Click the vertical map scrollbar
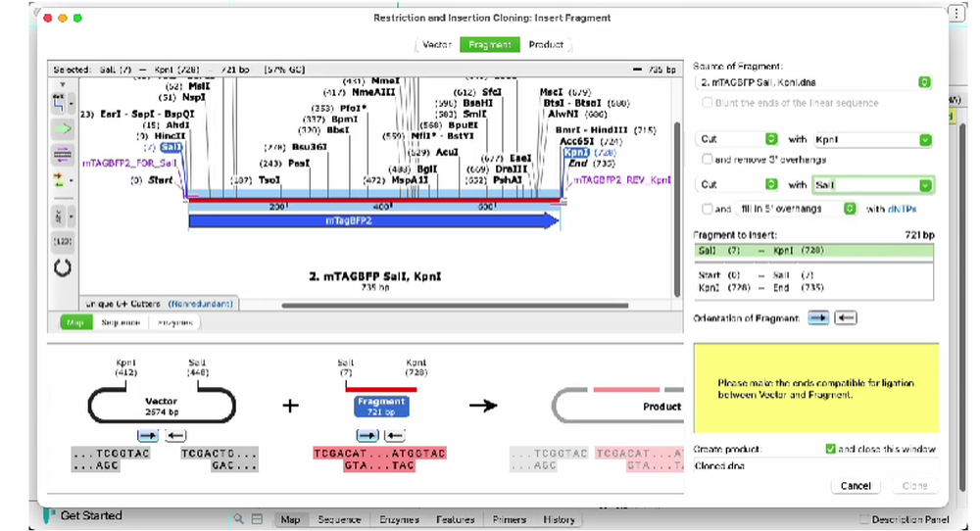 coord(676,210)
